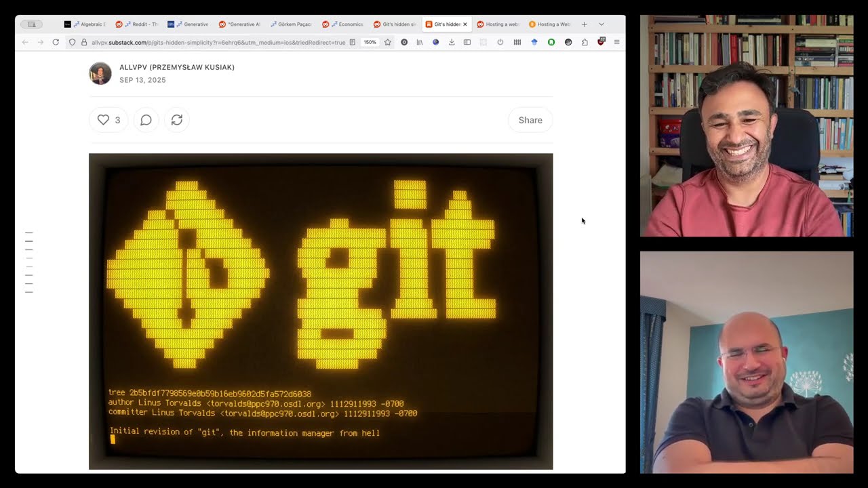Switch to Economics tab
868x488 pixels.
(342, 24)
